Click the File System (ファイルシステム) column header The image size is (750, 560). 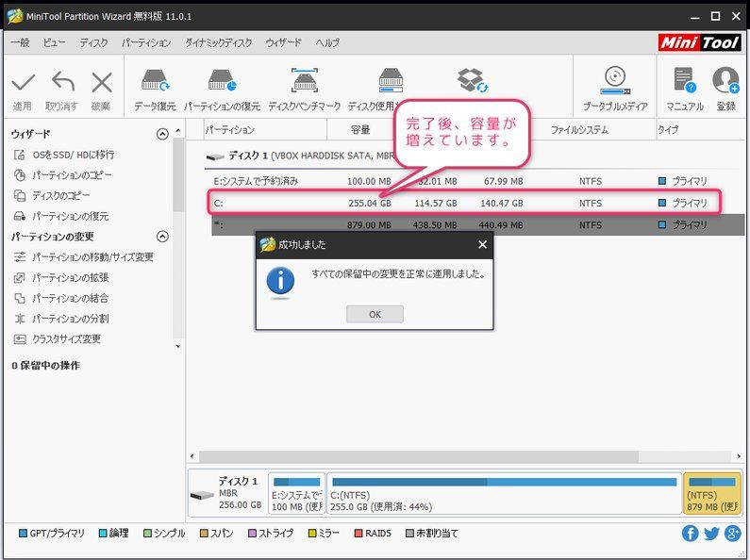pyautogui.click(x=579, y=129)
